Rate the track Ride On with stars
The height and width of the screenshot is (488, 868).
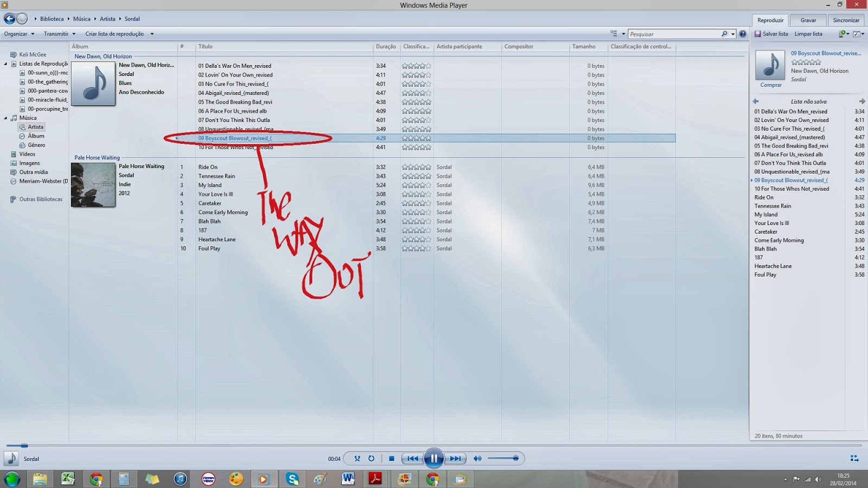pos(417,167)
